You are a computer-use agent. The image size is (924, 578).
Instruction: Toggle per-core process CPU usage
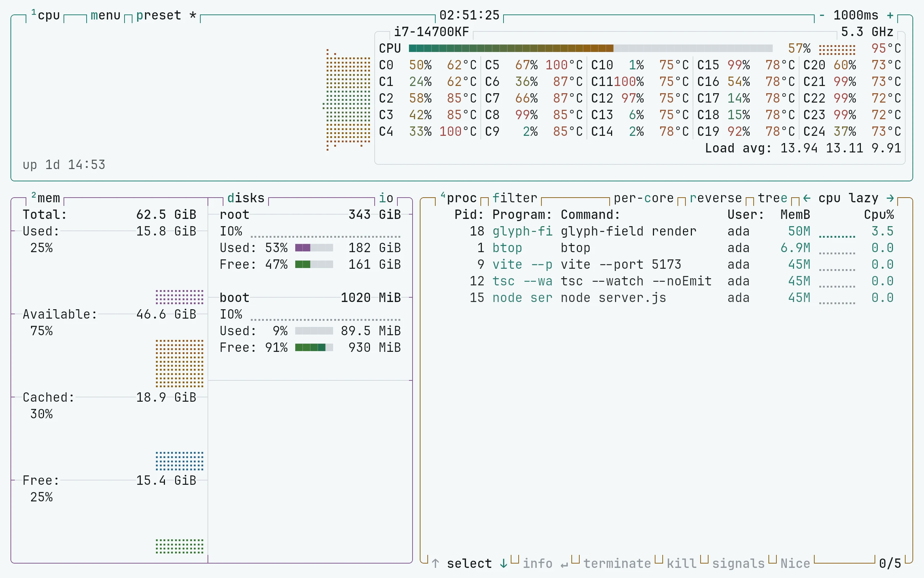point(644,198)
